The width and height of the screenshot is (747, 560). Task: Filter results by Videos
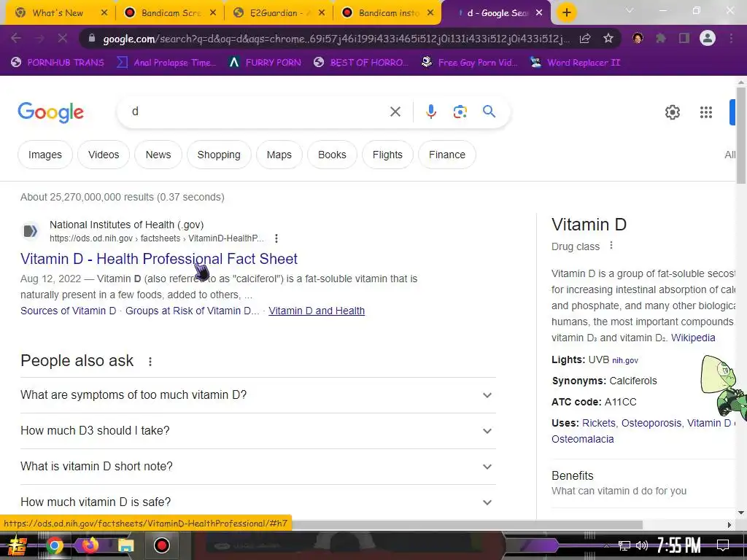104,155
